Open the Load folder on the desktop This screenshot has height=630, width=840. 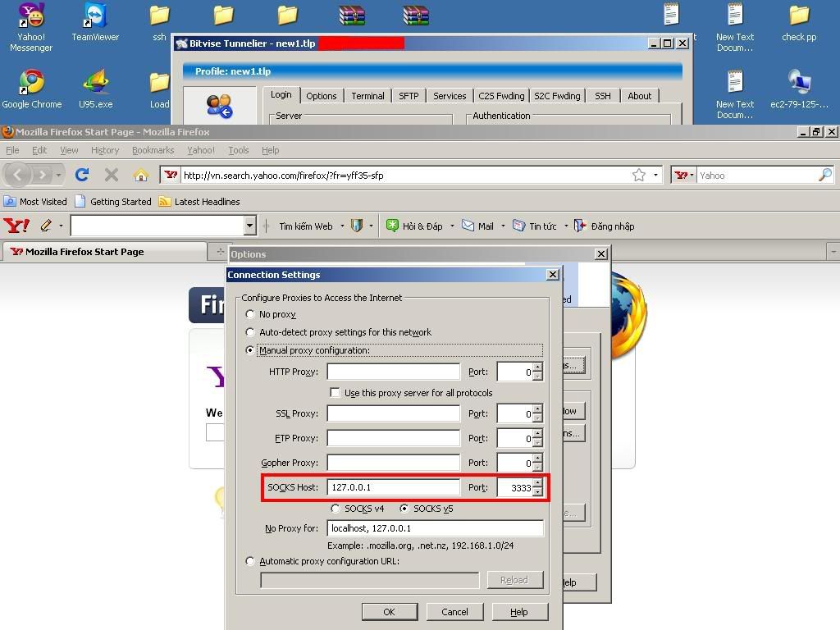click(159, 90)
